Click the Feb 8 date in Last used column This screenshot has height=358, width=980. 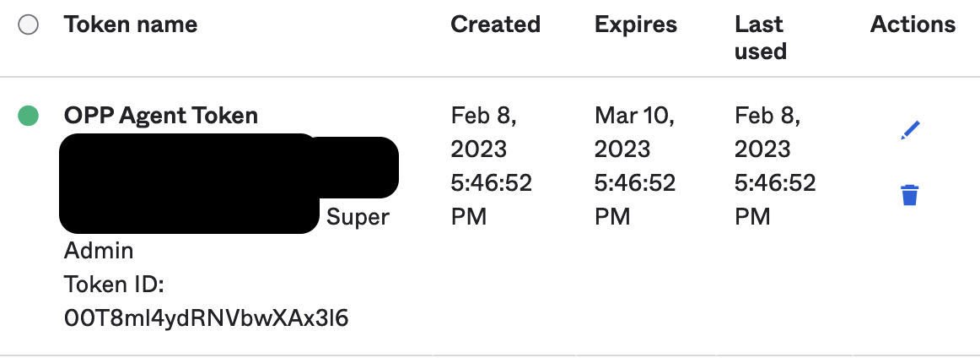(767, 116)
